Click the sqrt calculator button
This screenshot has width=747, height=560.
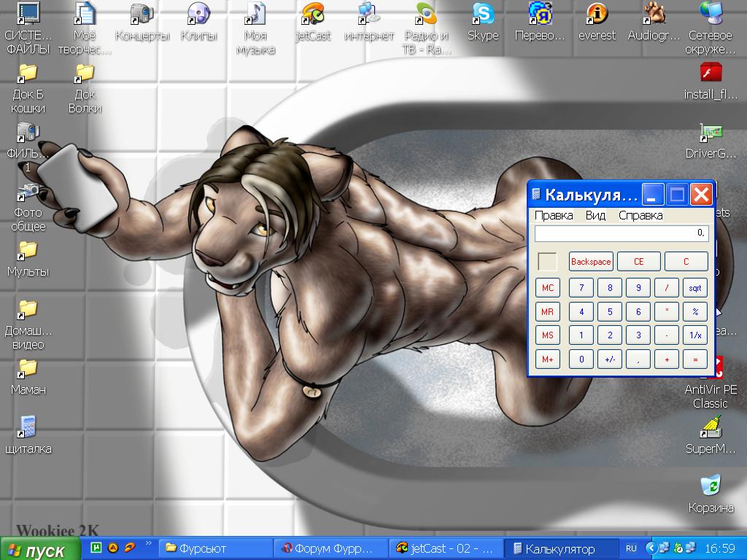695,287
